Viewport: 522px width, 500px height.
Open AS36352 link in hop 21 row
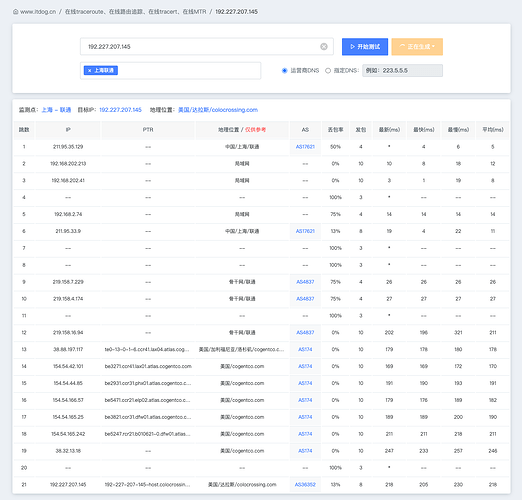[x=305, y=484]
